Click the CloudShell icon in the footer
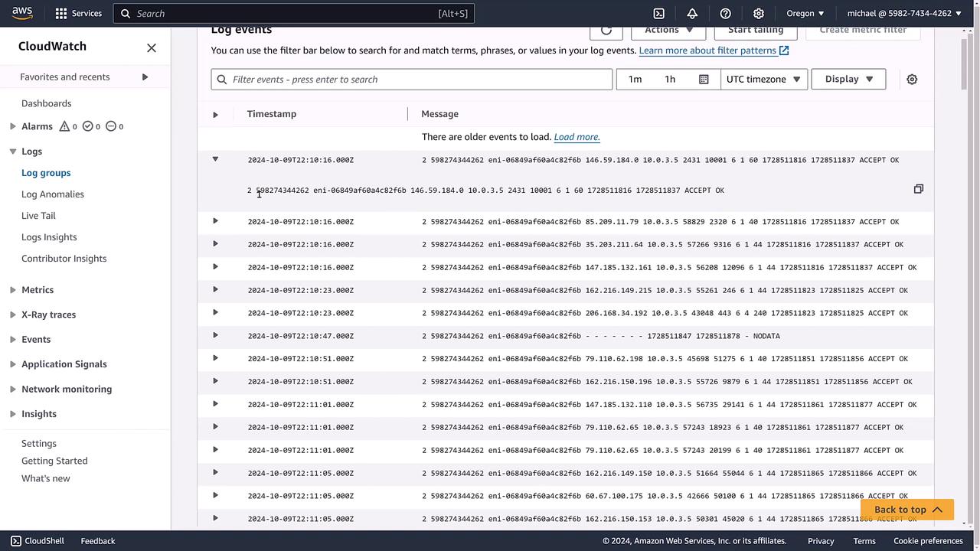 (x=16, y=541)
